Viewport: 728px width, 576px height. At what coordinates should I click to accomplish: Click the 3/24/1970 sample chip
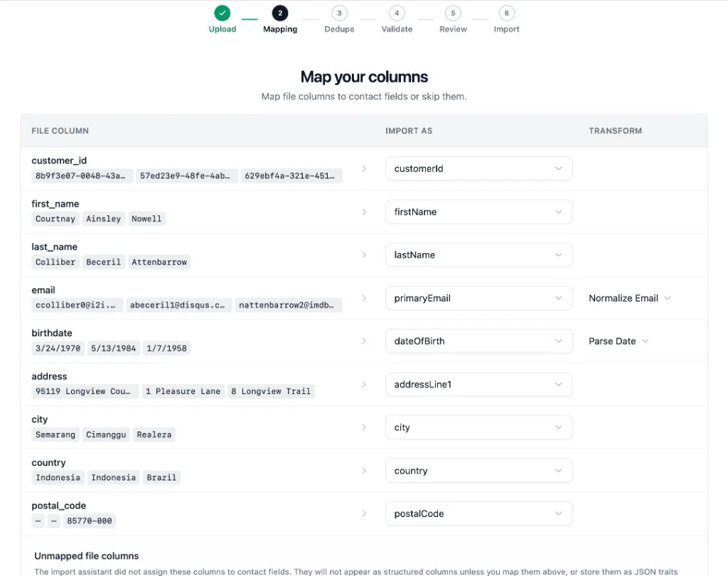coord(58,348)
